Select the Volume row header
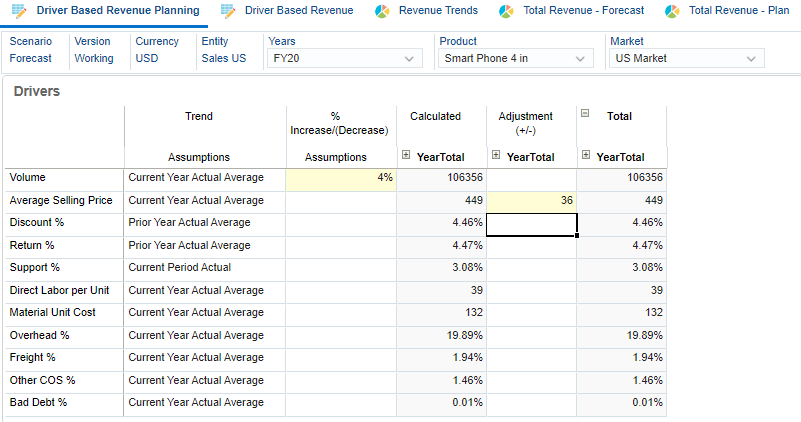Screen dimensions: 801x422 point(64,178)
